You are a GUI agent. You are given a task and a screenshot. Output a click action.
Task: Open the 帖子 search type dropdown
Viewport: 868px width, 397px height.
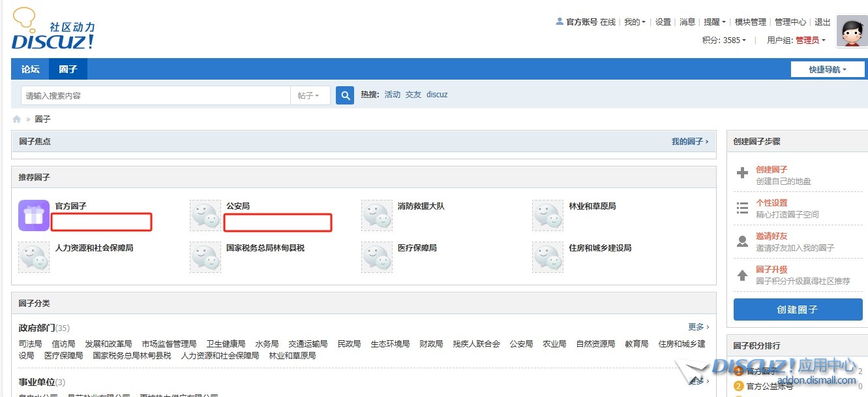308,95
